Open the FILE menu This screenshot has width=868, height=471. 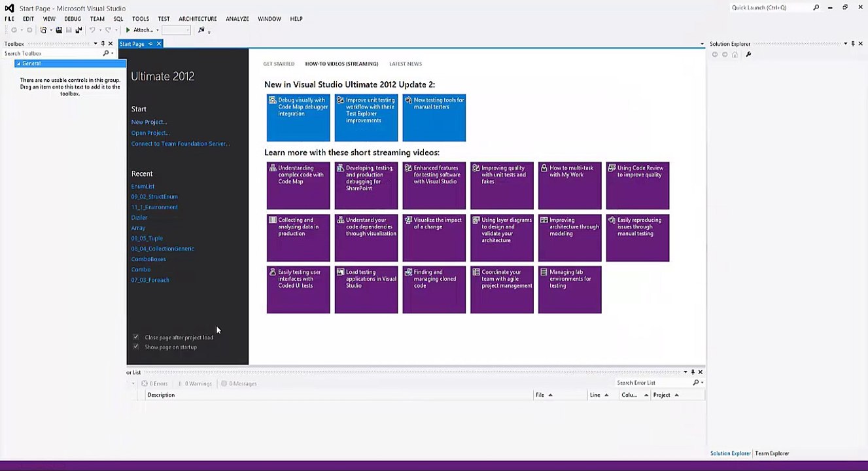tap(10, 19)
